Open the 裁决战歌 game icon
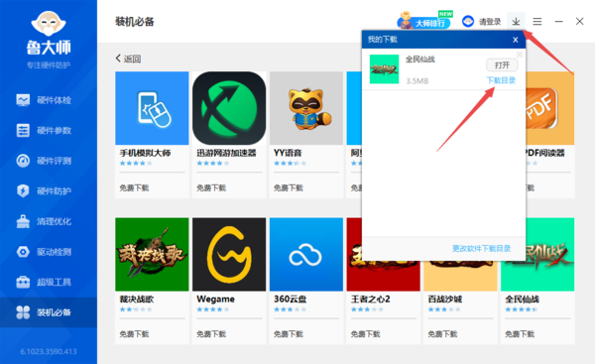595x364 pixels. click(x=152, y=254)
